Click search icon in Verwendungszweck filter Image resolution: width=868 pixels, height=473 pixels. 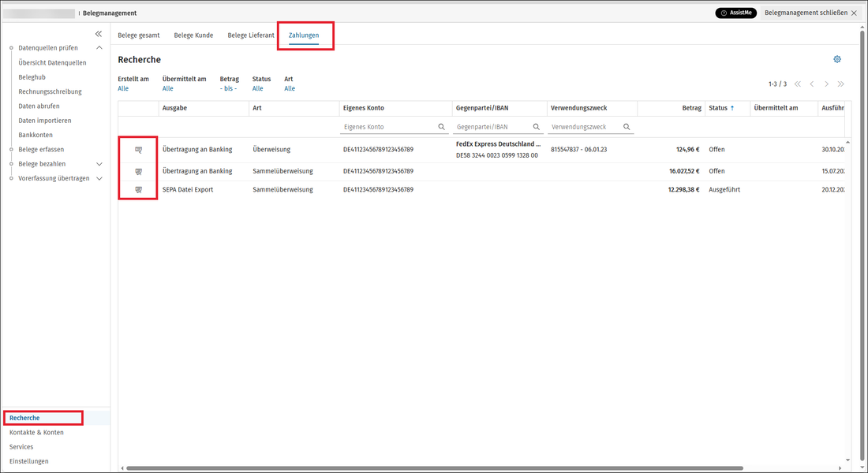pos(627,127)
